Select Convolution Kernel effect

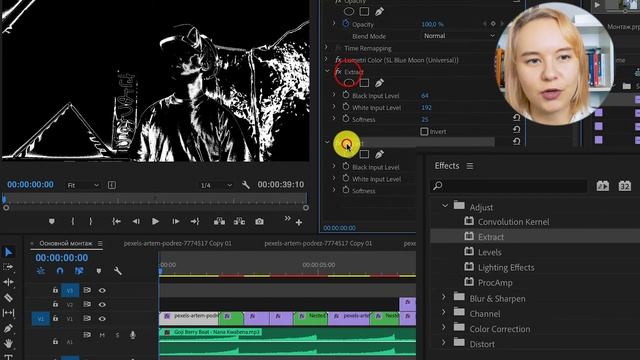click(x=513, y=222)
